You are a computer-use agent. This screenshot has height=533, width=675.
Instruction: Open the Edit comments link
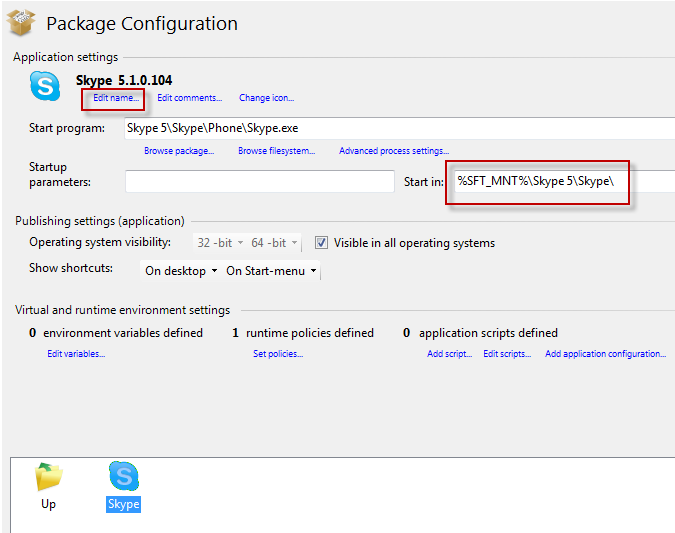coord(190,98)
